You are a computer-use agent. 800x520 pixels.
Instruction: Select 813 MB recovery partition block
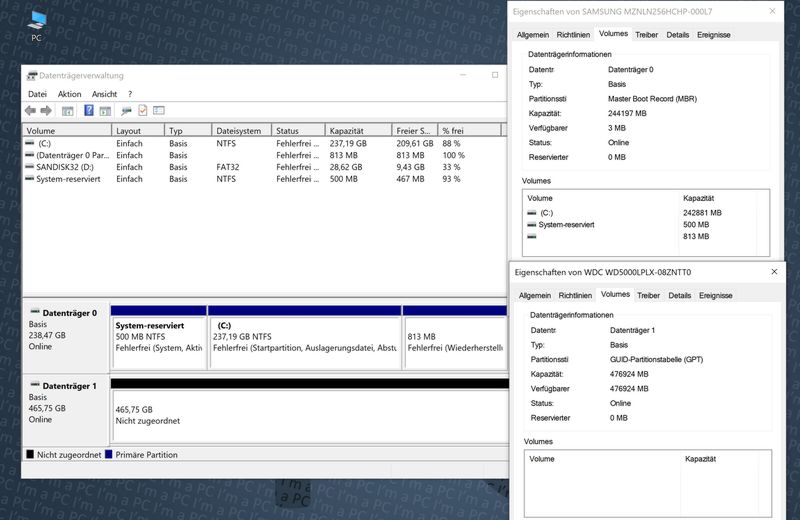[x=455, y=337]
